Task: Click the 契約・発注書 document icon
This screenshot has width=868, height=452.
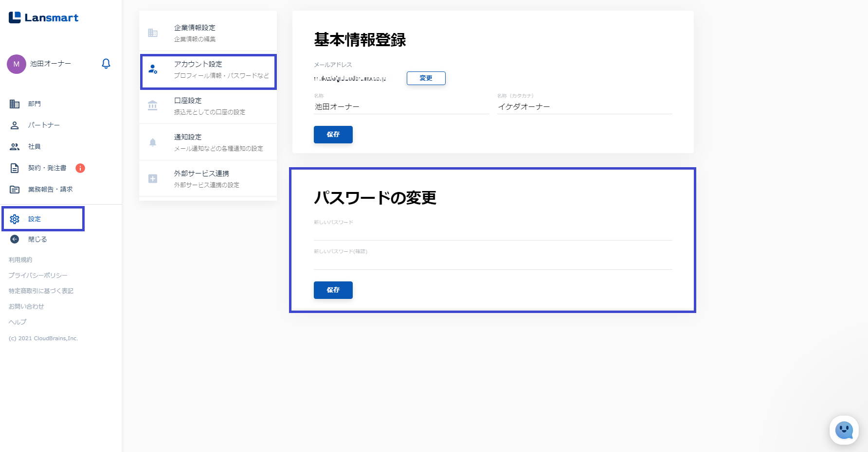Action: coord(15,168)
